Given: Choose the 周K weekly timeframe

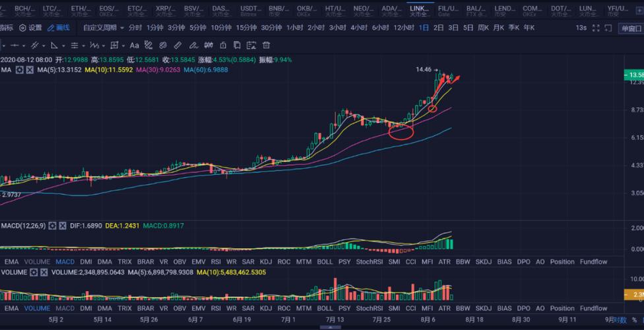Looking at the screenshot, I should 483,28.
